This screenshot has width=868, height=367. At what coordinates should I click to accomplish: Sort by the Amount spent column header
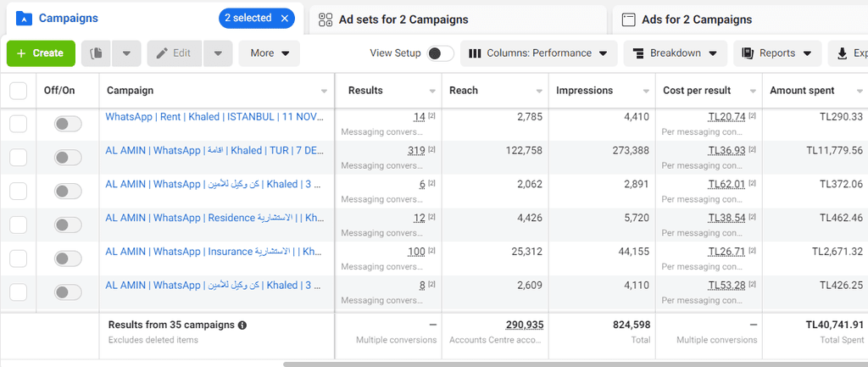coord(802,91)
